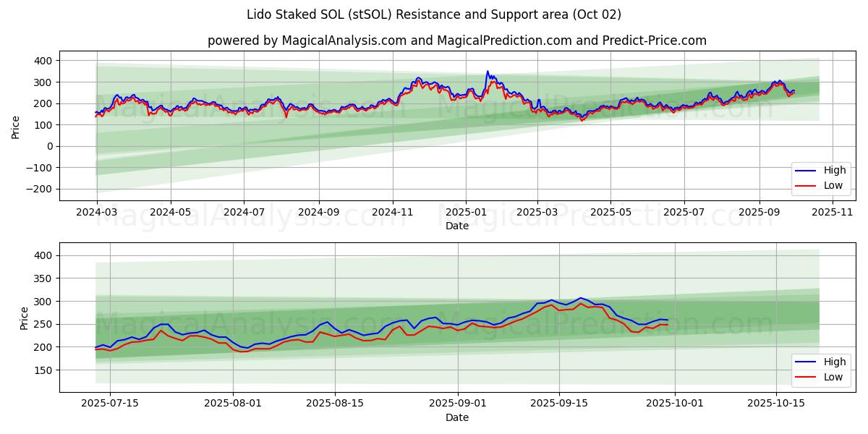This screenshot has width=868, height=434.
Task: Select the "Low" label in bottom chart legend
Action: pyautogui.click(x=833, y=376)
